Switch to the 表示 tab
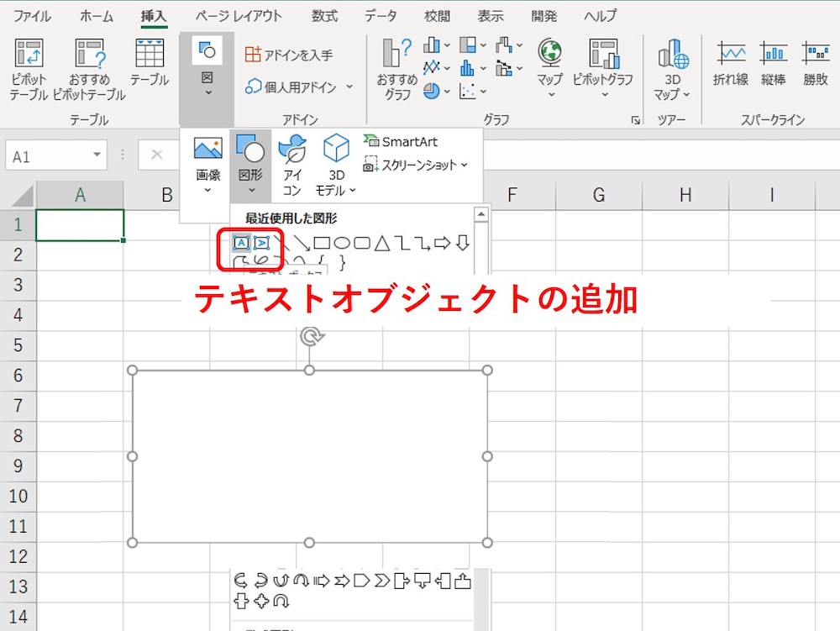Image resolution: width=840 pixels, height=631 pixels. [491, 16]
